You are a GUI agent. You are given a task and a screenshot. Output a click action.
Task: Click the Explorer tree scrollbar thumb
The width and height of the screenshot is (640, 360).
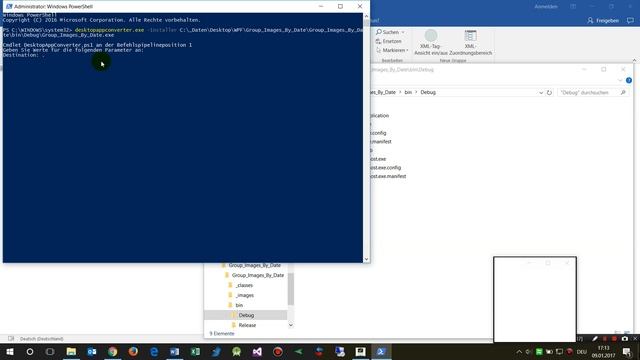291,289
